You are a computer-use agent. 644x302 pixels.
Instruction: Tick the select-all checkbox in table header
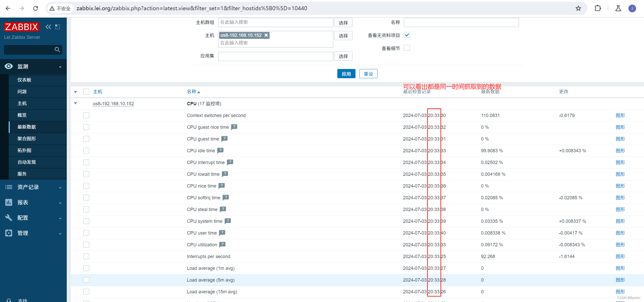pos(86,92)
